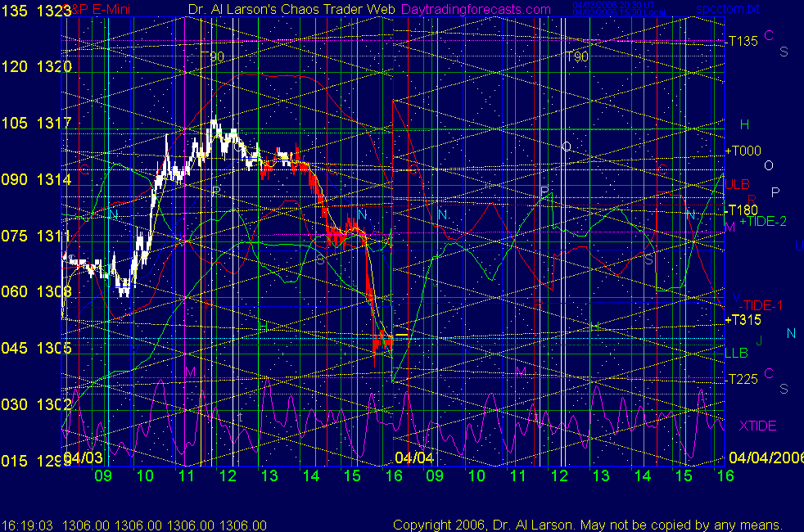
Task: Click the blue "U" label at far right
Action: pos(799,246)
